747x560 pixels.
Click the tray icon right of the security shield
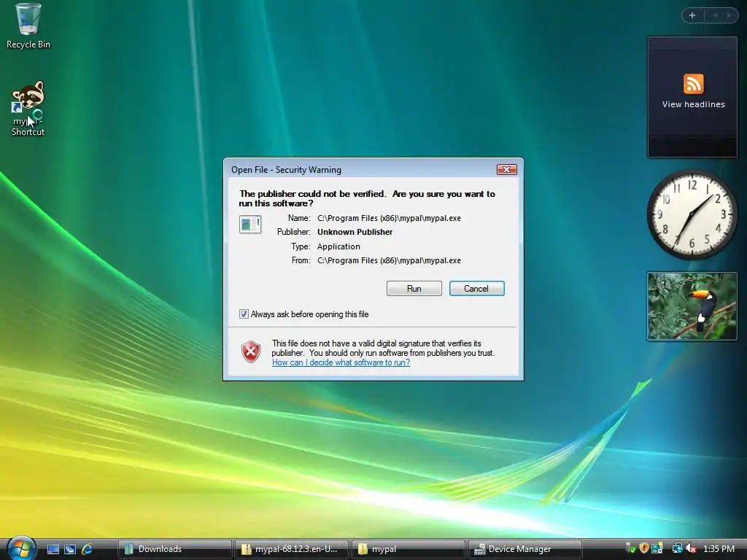(x=657, y=548)
